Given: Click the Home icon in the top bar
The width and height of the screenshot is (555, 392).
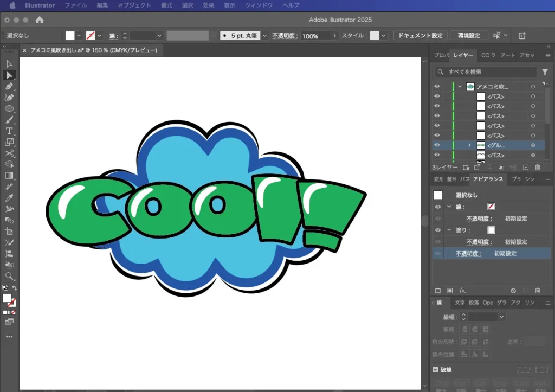Looking at the screenshot, I should pos(40,20).
